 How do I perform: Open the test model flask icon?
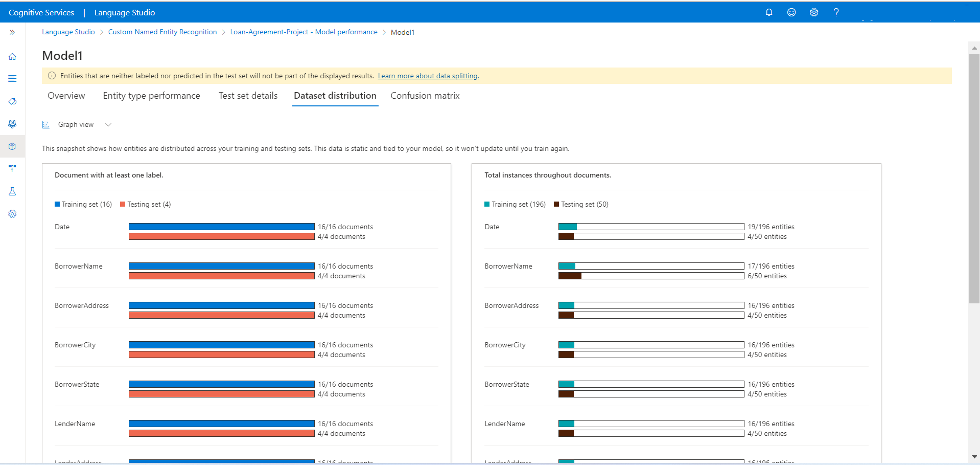click(x=12, y=191)
